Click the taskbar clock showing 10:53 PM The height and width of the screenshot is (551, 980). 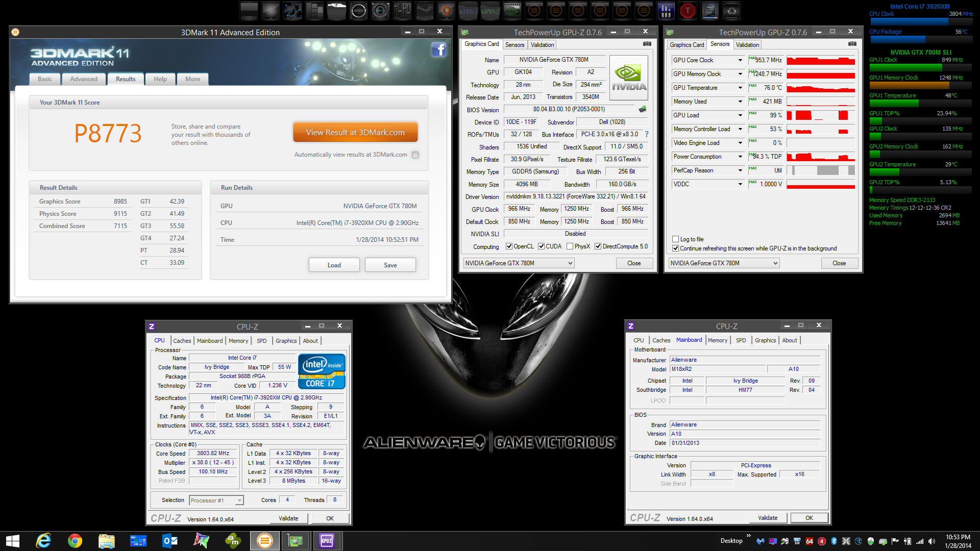(x=958, y=541)
